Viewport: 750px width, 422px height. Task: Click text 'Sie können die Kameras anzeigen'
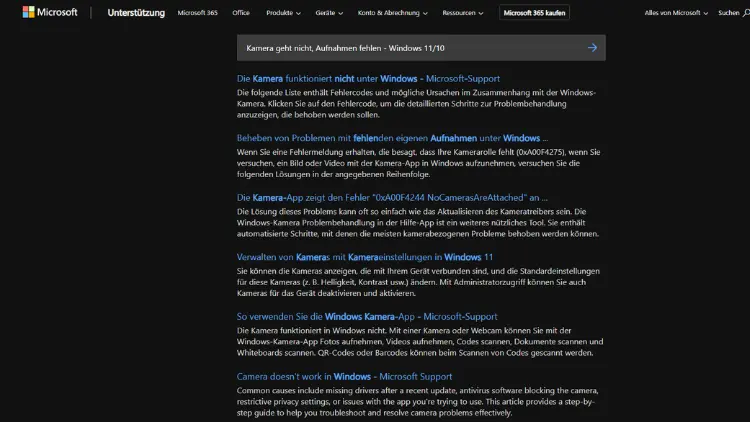coord(295,271)
